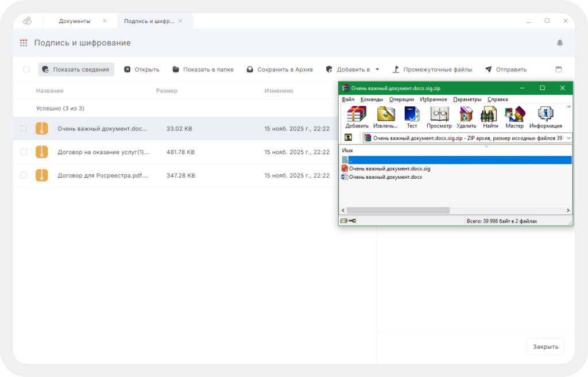This screenshot has width=588, height=377.
Task: Click the WinRAR Добавить archive icon
Action: [357, 114]
